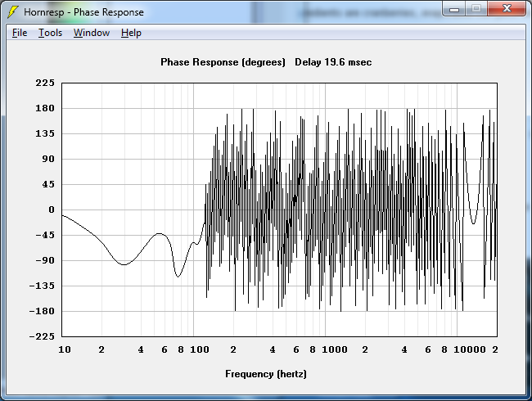This screenshot has height=401, width=532.
Task: Minimize the Hornresp Phase Response window
Action: [454, 9]
